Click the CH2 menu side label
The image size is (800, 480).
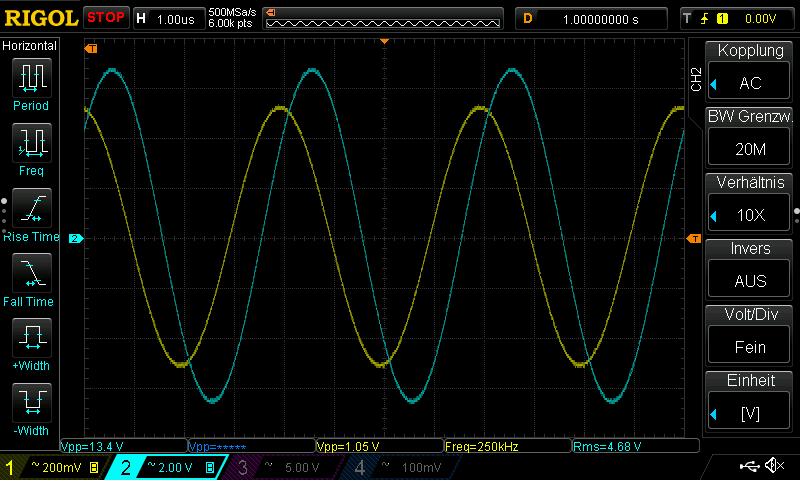click(x=696, y=80)
